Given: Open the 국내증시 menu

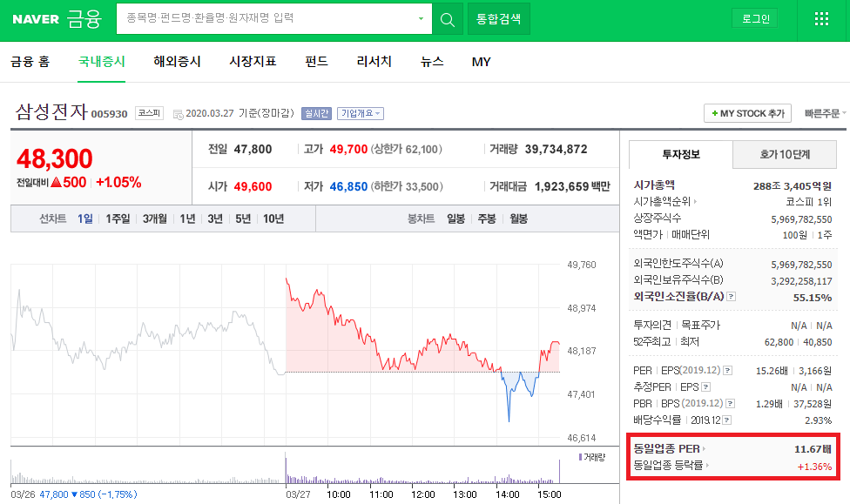Looking at the screenshot, I should tap(101, 62).
